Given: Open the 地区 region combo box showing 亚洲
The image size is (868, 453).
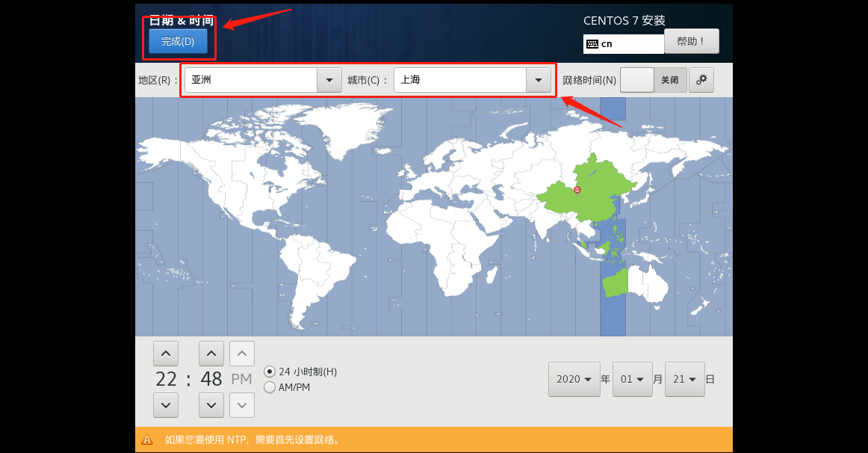Looking at the screenshot, I should (263, 80).
